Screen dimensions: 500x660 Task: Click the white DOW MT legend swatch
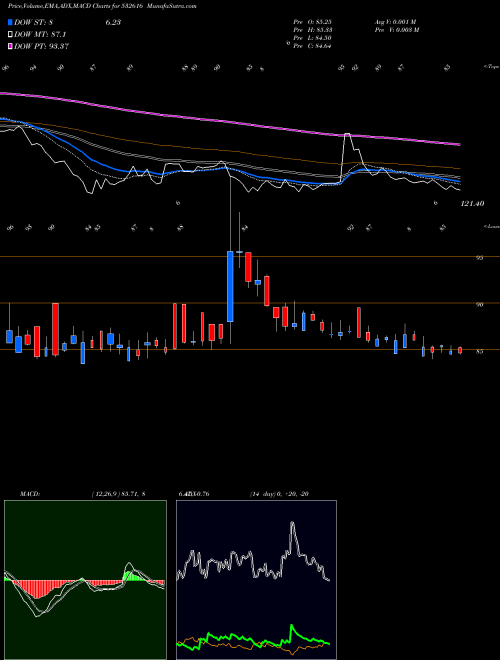pyautogui.click(x=11, y=35)
